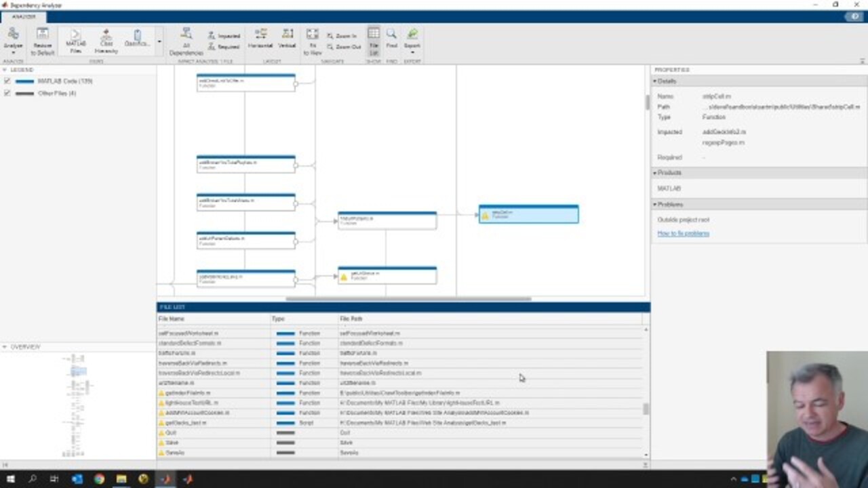The width and height of the screenshot is (868, 488).
Task: Sort file list by File Path column
Action: (x=351, y=319)
